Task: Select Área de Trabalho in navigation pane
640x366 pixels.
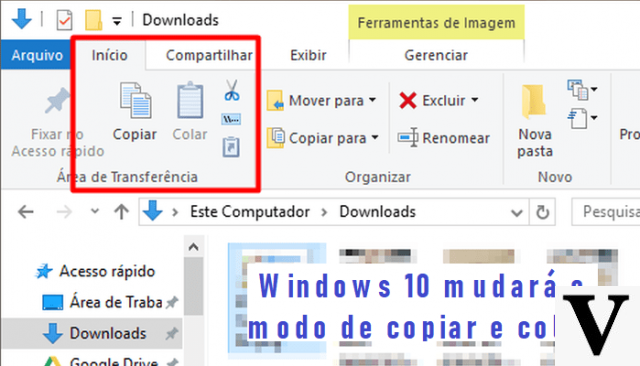Action: pyautogui.click(x=116, y=302)
